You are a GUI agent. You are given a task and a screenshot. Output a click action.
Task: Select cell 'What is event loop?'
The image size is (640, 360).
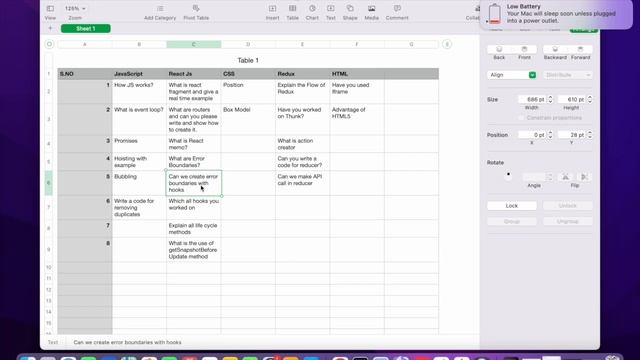point(139,119)
